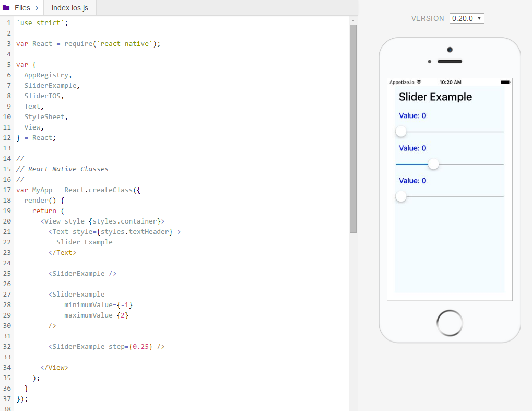Click the middle slider's thumb knob

tap(433, 164)
